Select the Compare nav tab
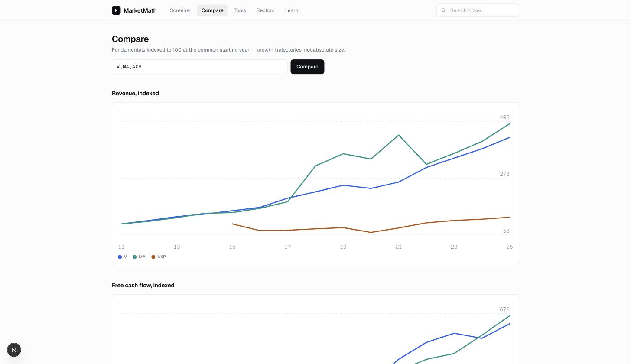631x364 pixels. point(212,10)
